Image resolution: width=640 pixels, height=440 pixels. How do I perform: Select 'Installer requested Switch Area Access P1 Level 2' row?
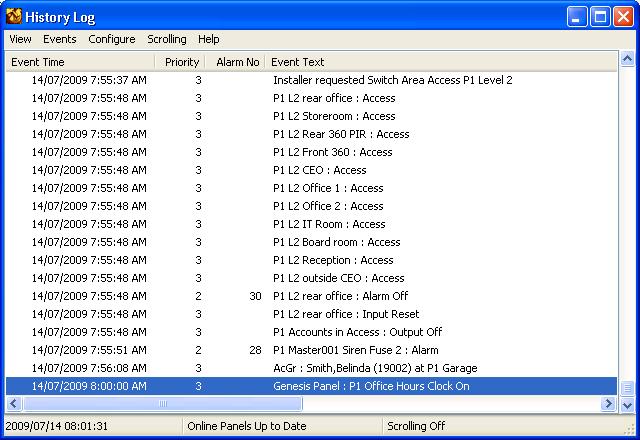coord(311,80)
